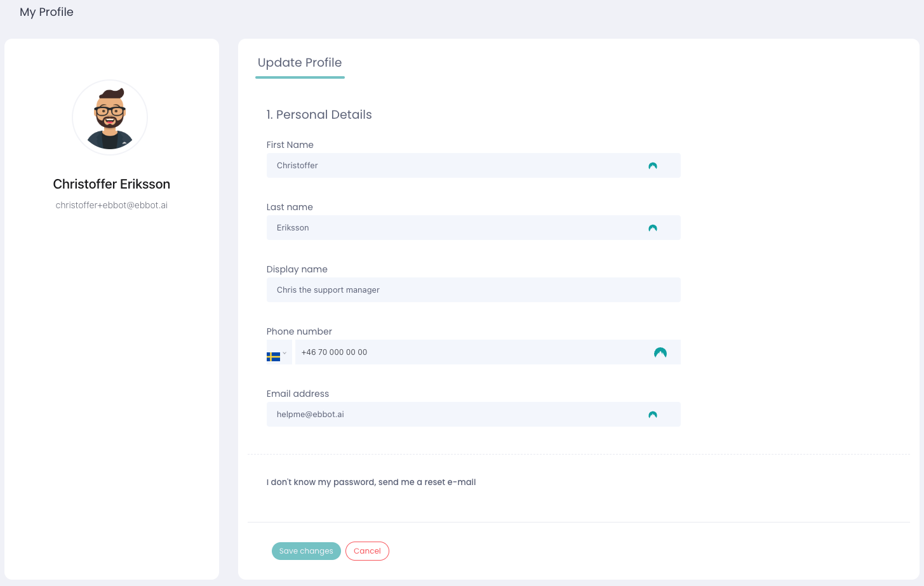Click the 1. Personal Details section heading

(x=319, y=115)
